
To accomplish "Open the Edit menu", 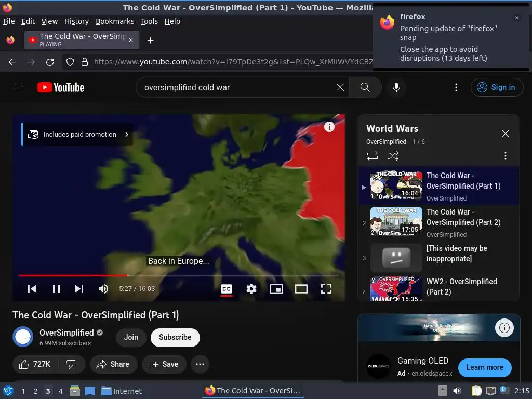I will point(28,21).
